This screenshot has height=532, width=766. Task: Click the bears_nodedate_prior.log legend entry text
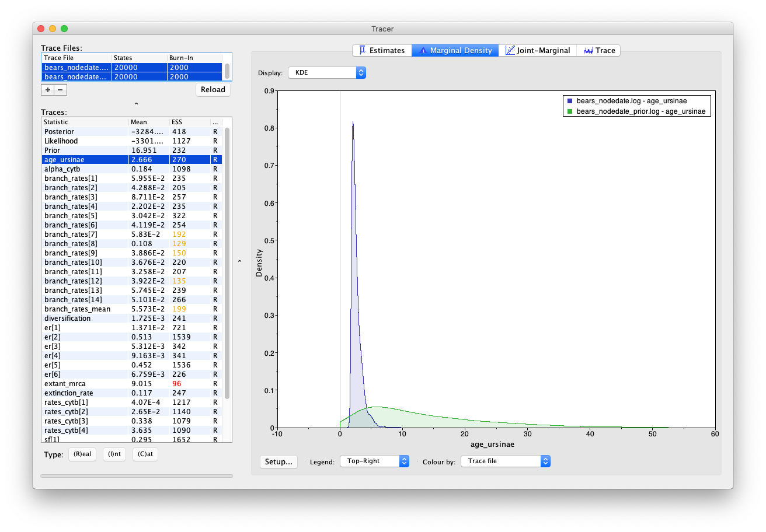[640, 111]
